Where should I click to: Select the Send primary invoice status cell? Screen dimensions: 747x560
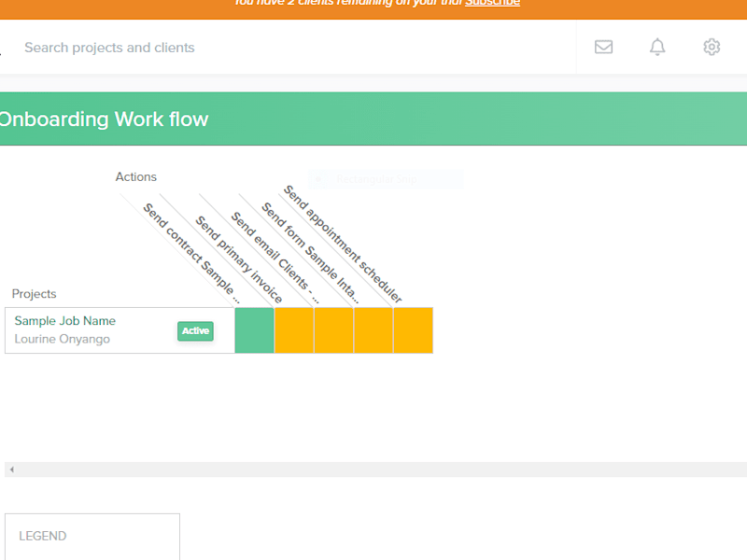(294, 330)
